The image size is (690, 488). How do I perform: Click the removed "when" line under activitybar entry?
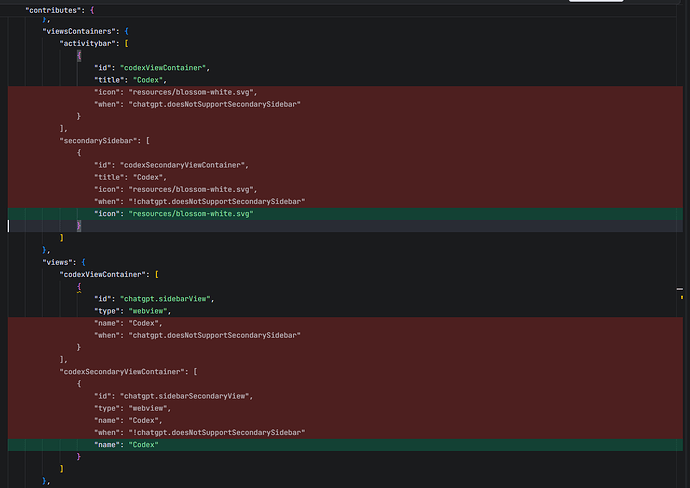[x=345, y=104]
